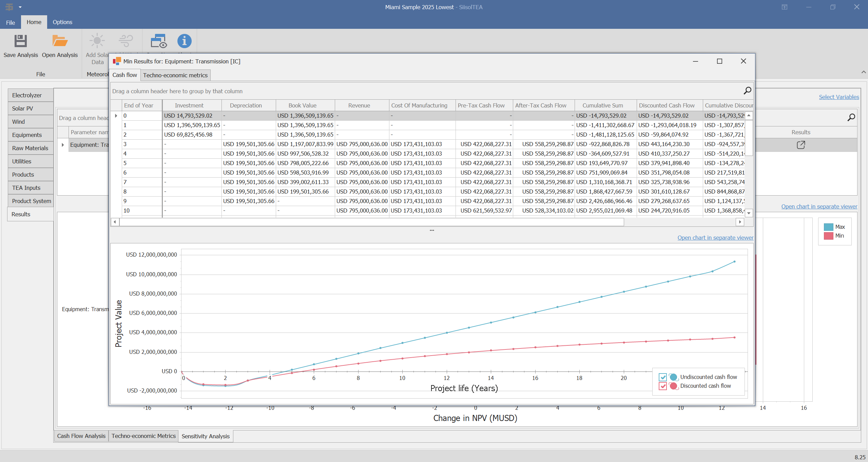The image size is (868, 462).
Task: Switch to the Techno-economic metrics tab
Action: click(x=175, y=75)
